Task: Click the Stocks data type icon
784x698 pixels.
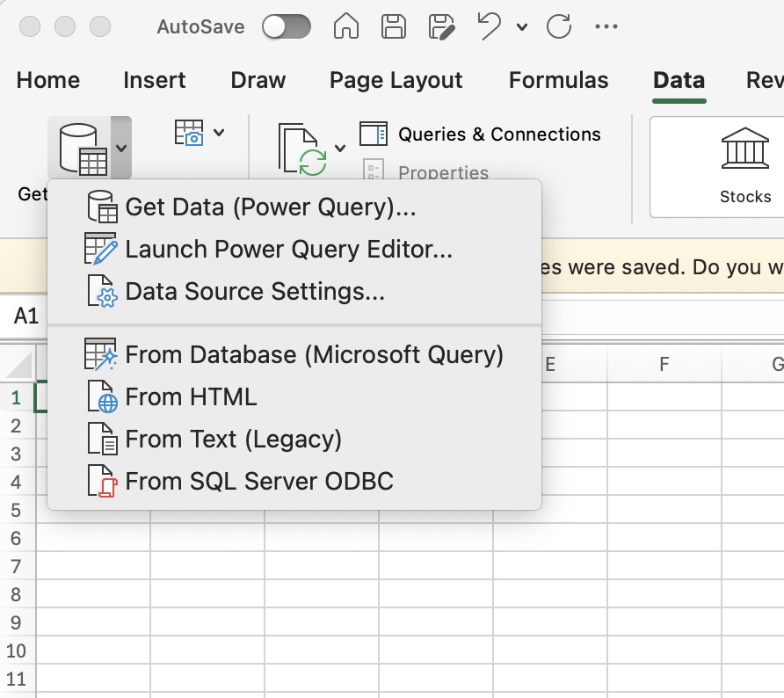Action: (x=744, y=148)
